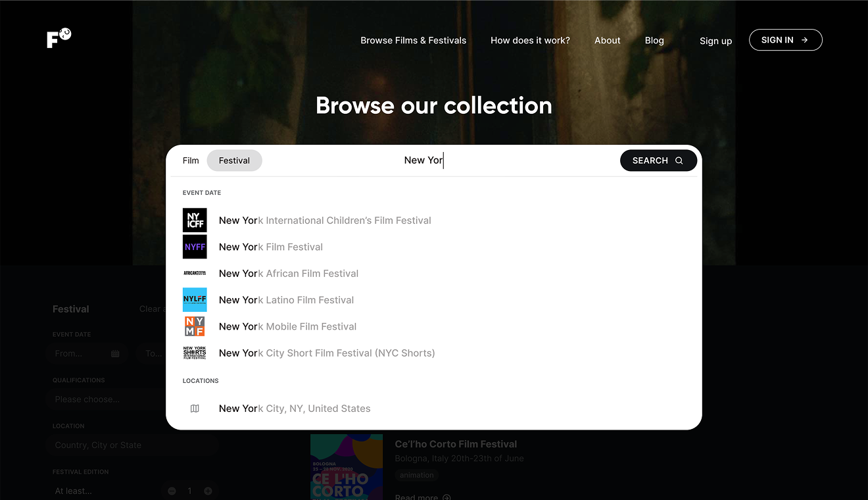This screenshot has height=500, width=868.
Task: Switch search mode to Film
Action: (191, 161)
